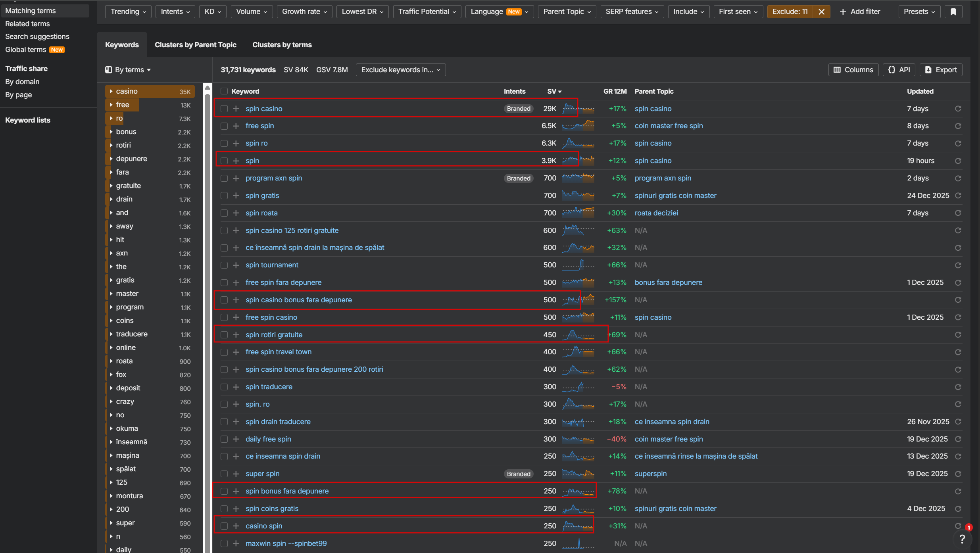
Task: Open the KD filter dropdown
Action: click(x=213, y=12)
